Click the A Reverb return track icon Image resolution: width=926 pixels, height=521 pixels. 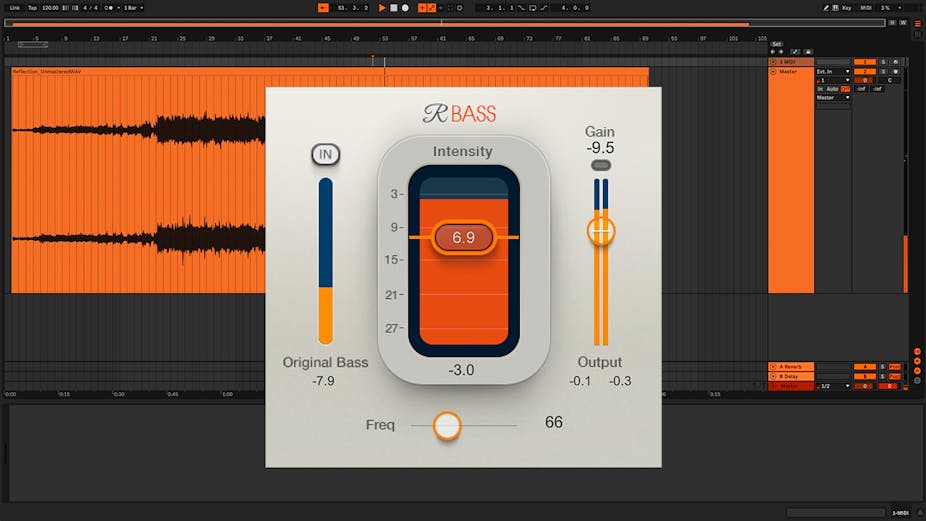(x=773, y=367)
